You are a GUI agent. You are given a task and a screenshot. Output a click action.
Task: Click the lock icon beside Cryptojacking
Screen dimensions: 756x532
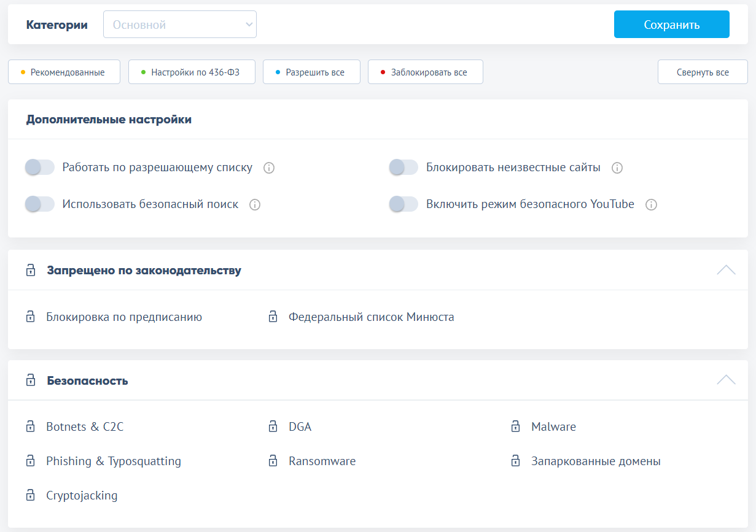[x=30, y=495]
